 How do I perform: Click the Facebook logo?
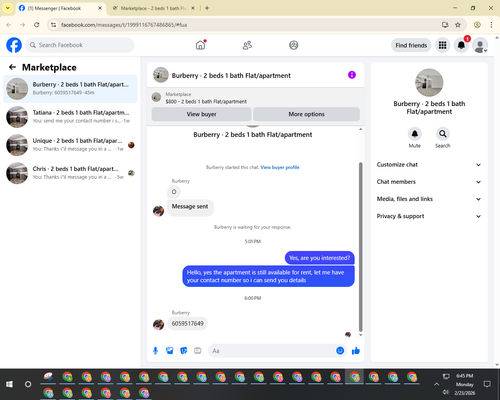click(14, 45)
